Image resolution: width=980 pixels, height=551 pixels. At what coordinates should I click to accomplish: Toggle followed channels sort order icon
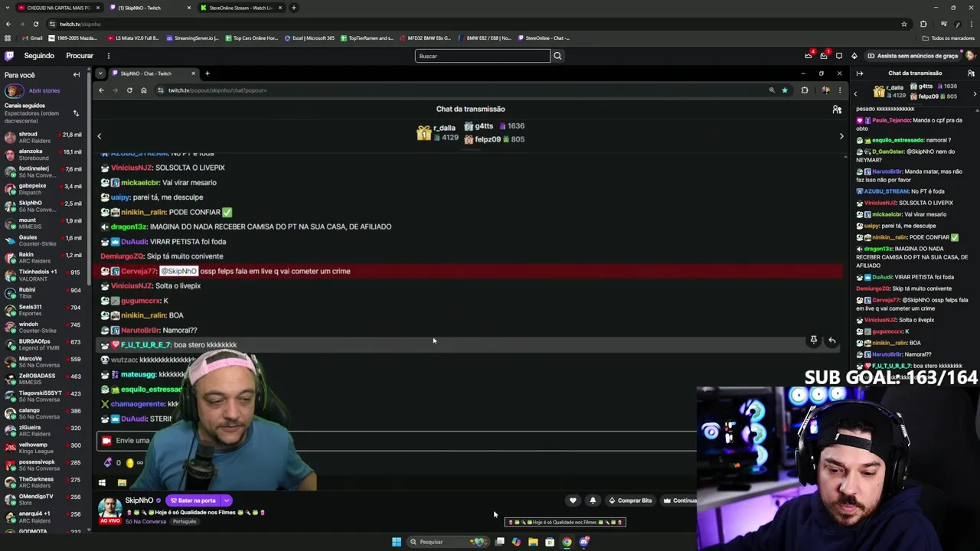[x=76, y=113]
